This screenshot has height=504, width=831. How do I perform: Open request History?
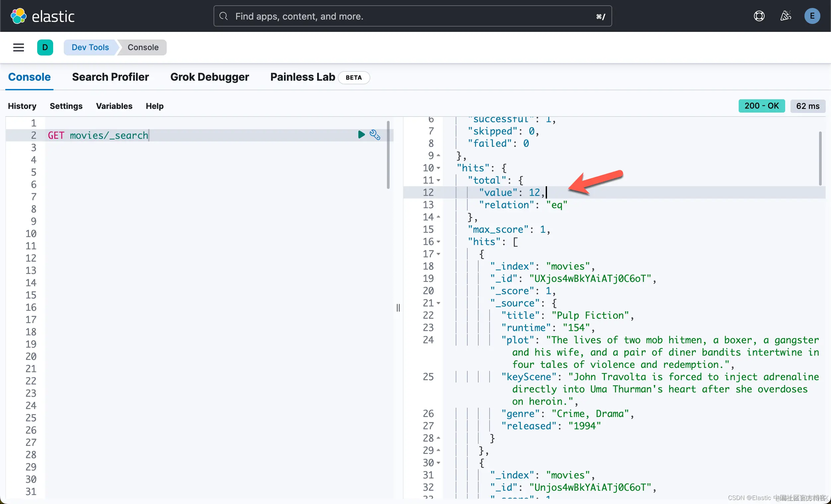tap(22, 106)
